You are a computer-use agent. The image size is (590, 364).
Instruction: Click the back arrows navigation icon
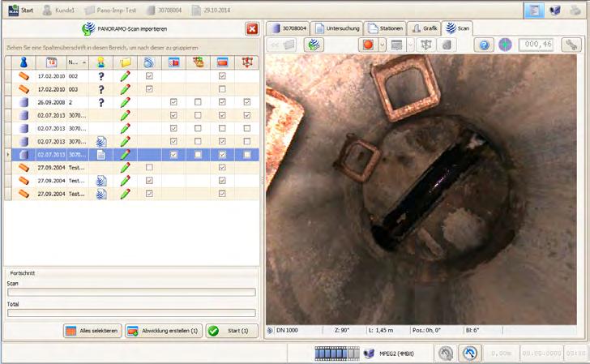pyautogui.click(x=282, y=45)
